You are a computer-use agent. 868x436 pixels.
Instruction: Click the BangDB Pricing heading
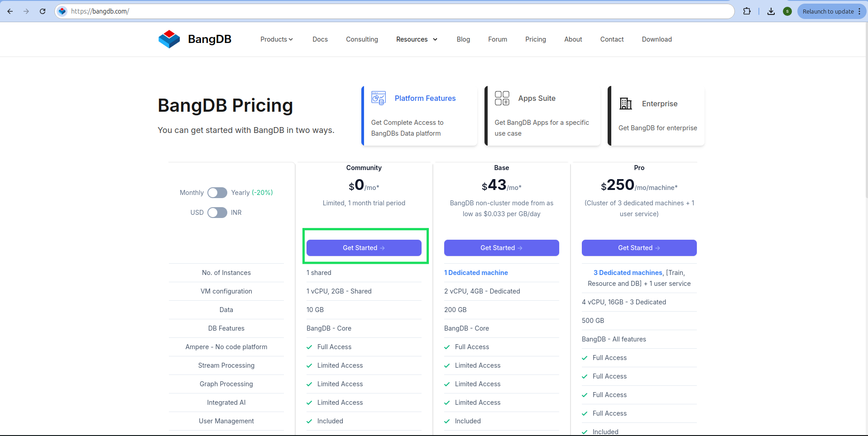tap(225, 105)
